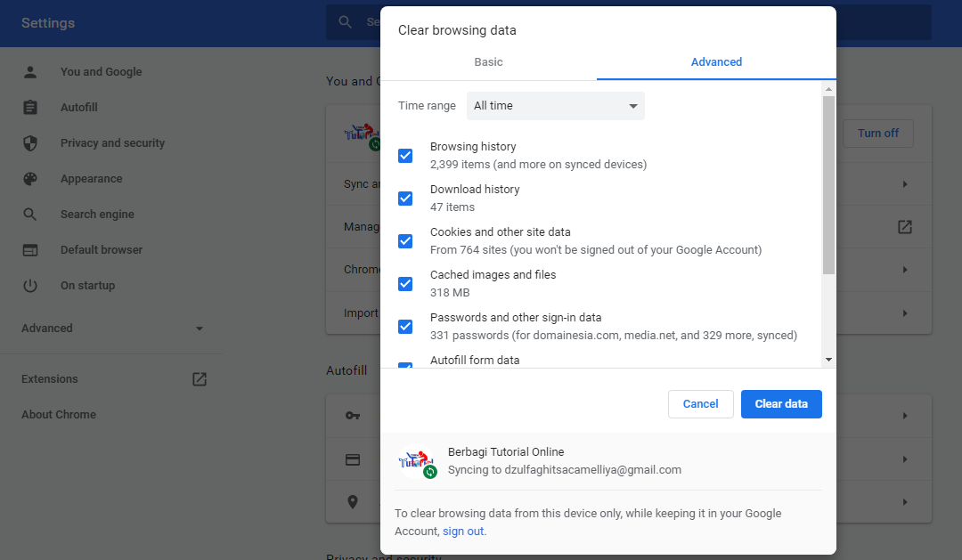
Task: Switch to the Basic tab
Action: tap(488, 62)
